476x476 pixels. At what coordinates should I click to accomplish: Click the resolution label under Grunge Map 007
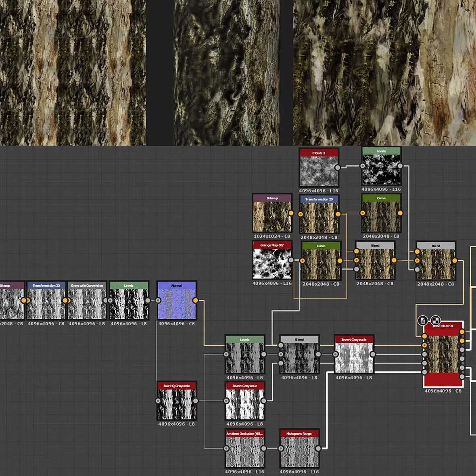(x=272, y=283)
